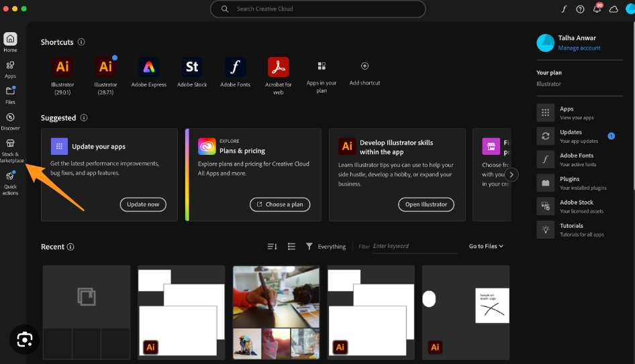635x364 pixels.
Task: Click the Plans & pricing card title
Action: point(242,151)
